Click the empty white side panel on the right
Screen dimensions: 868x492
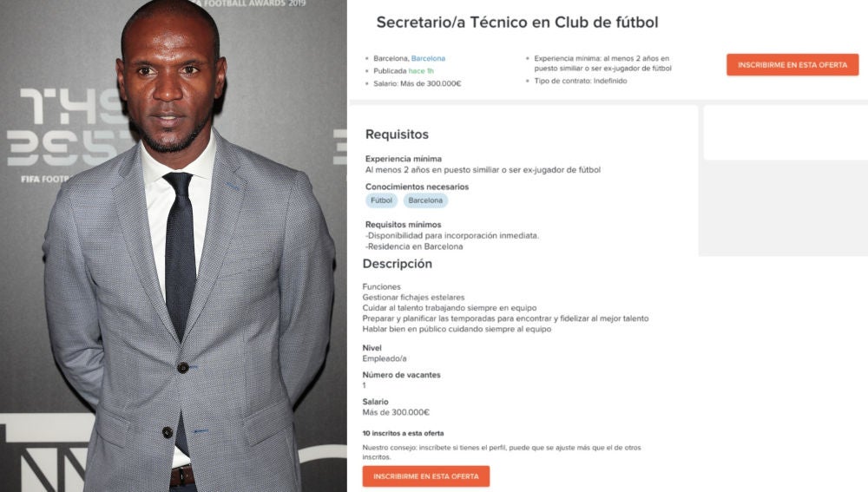(784, 133)
